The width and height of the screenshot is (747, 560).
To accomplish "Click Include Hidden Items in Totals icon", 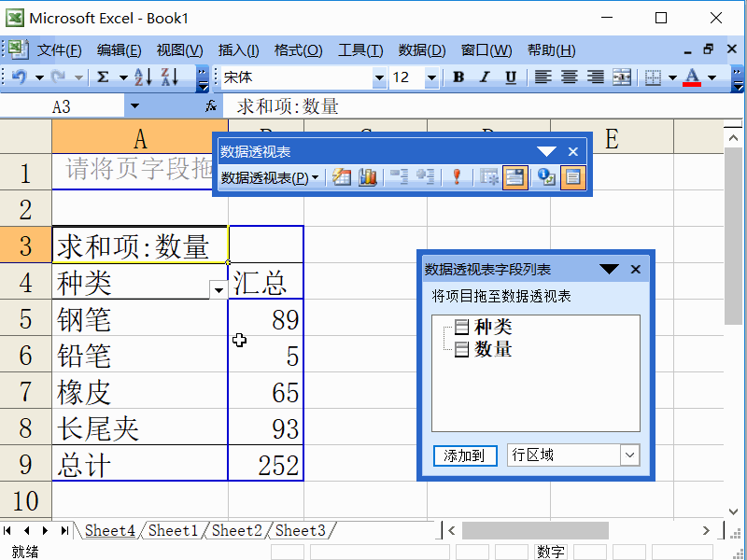I will pyautogui.click(x=488, y=177).
